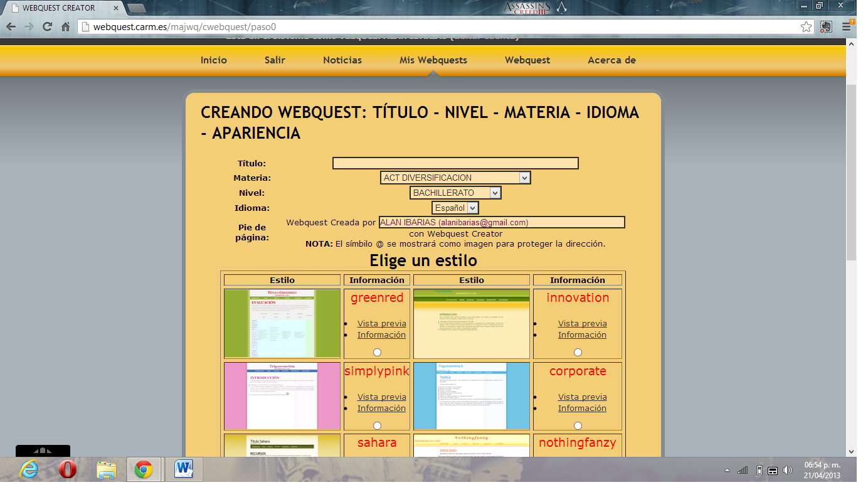This screenshot has height=497, width=868.
Task: Click Información link under innovation style
Action: (x=581, y=334)
